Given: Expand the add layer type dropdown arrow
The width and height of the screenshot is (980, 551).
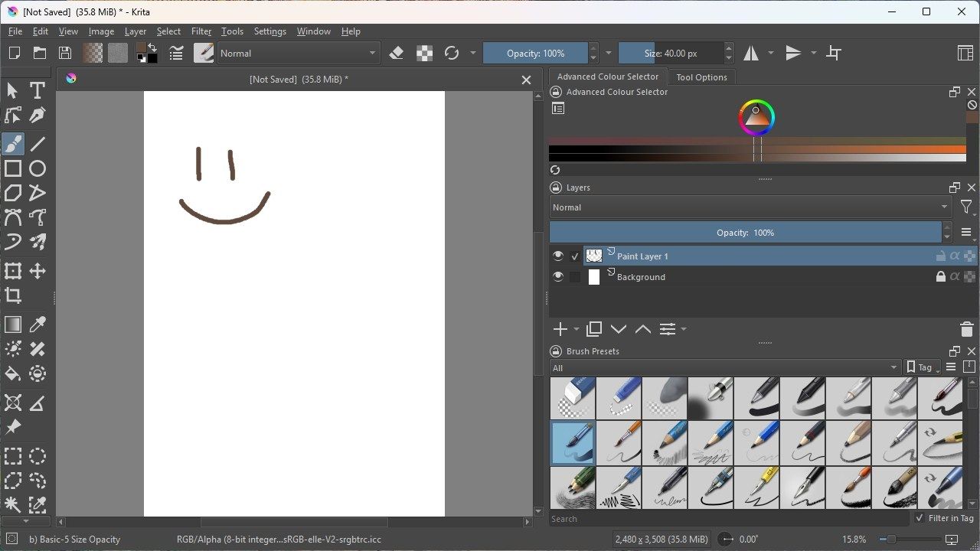Looking at the screenshot, I should pyautogui.click(x=577, y=329).
